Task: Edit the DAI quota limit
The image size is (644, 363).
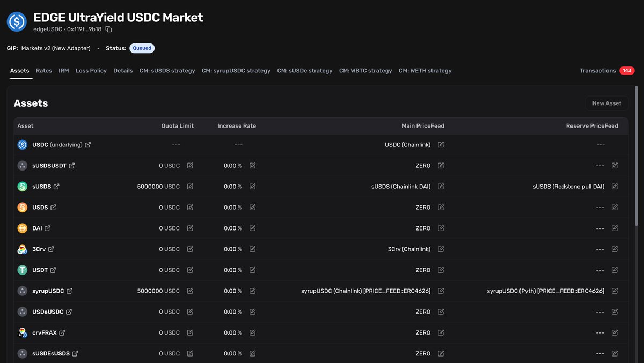Action: click(x=190, y=228)
